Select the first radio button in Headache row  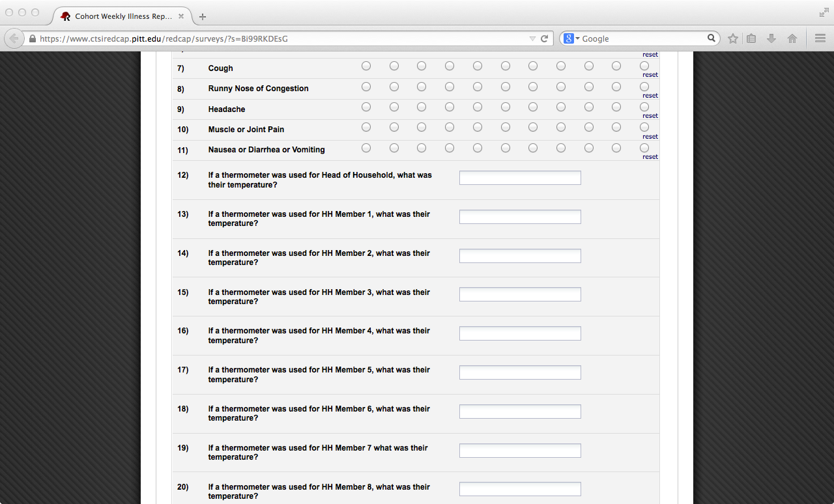tap(366, 107)
